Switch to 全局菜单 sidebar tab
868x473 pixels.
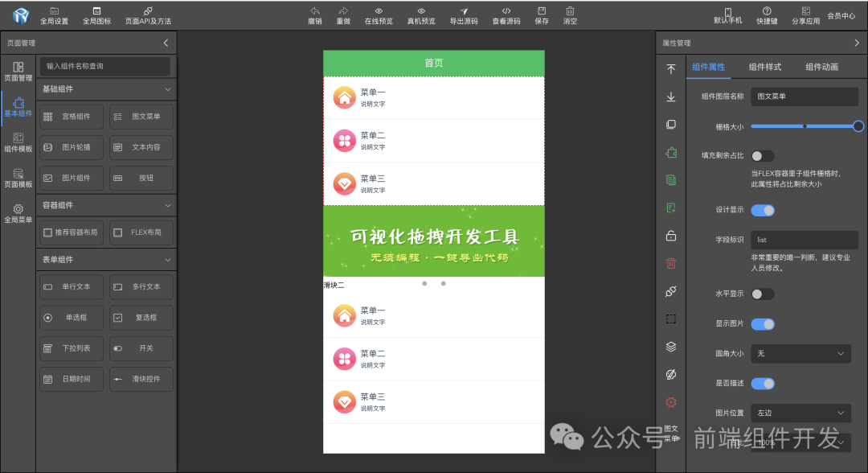point(18,214)
